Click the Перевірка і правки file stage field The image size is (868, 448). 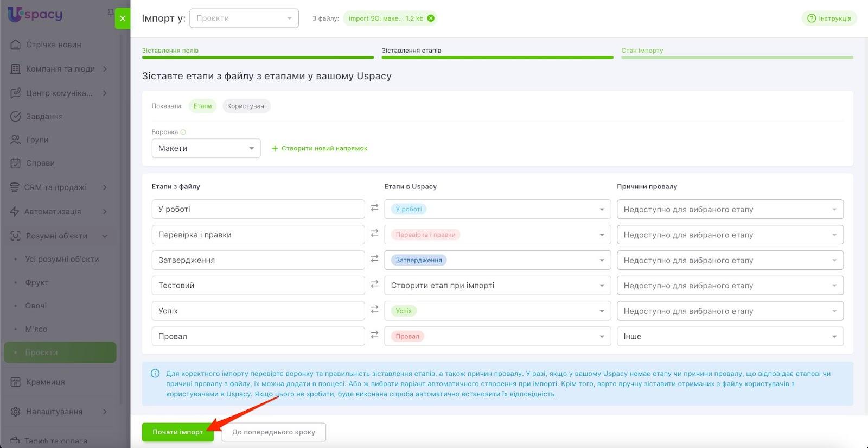(x=258, y=235)
